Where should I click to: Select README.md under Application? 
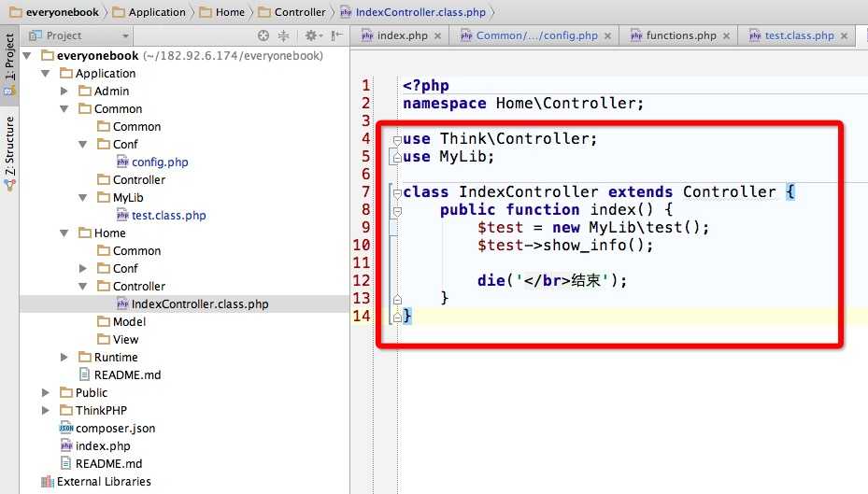pos(127,375)
